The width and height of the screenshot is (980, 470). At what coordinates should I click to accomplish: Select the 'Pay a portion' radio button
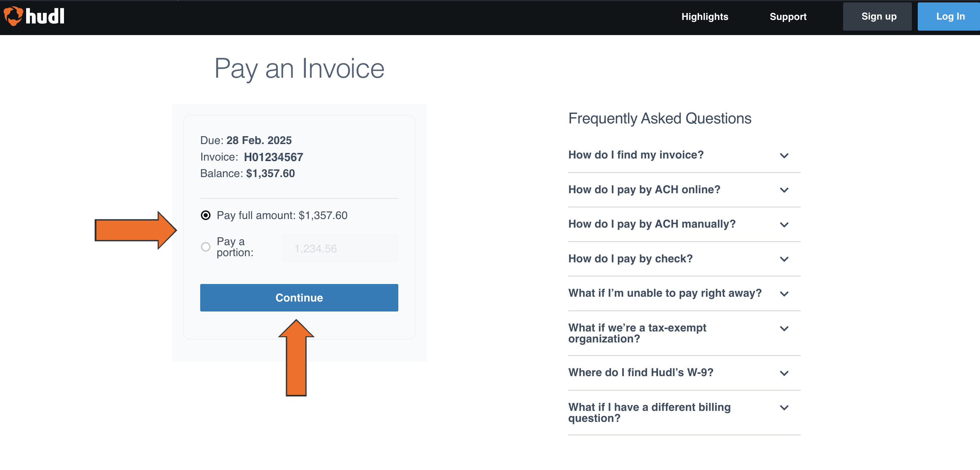[206, 247]
